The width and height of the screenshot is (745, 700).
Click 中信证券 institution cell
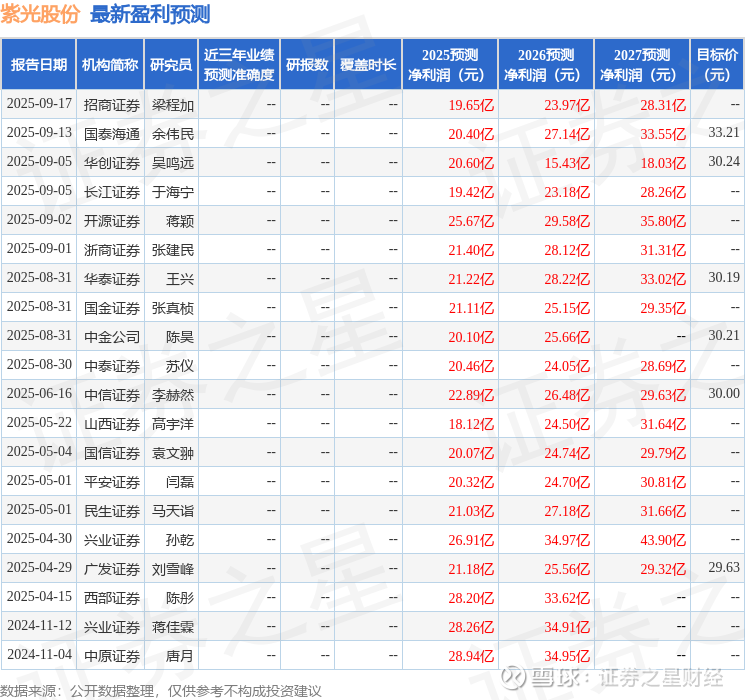(x=112, y=395)
